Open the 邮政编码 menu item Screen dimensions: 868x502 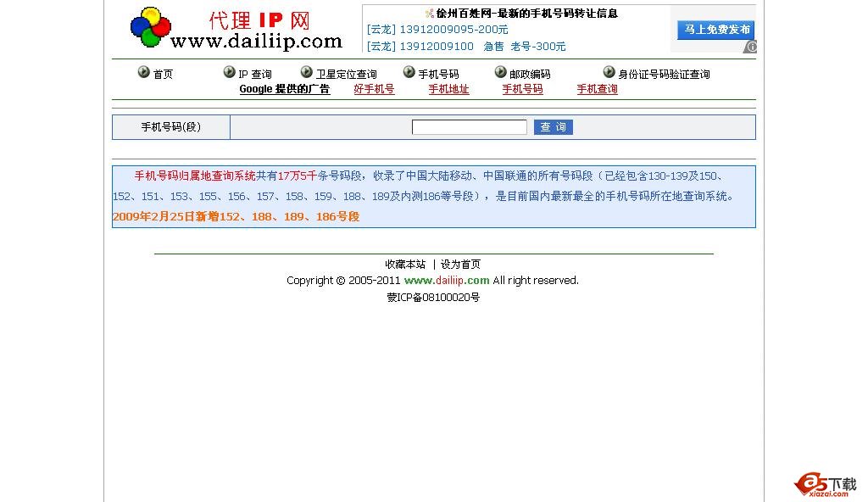tap(530, 75)
